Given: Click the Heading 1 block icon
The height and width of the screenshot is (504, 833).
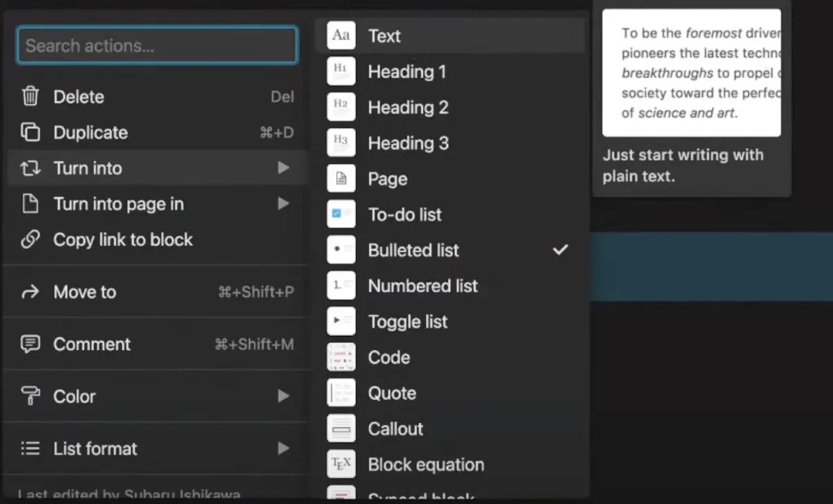Looking at the screenshot, I should [x=341, y=72].
